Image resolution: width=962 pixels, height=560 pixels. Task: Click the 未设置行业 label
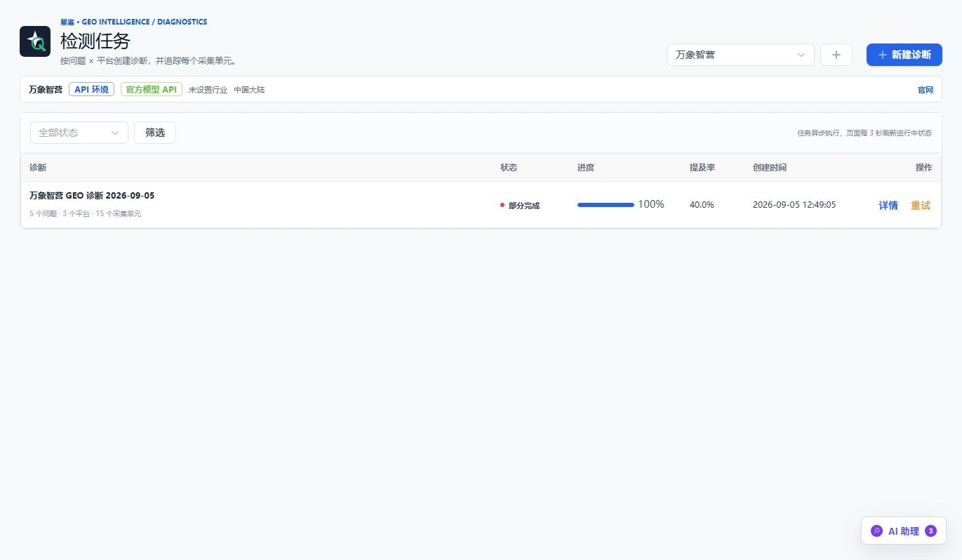point(208,90)
